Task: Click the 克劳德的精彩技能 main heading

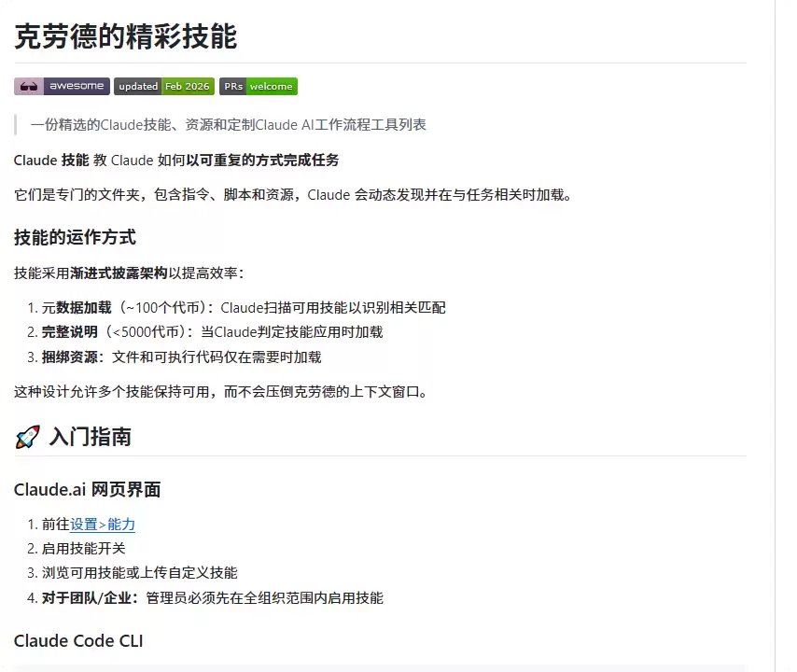Action: click(126, 36)
